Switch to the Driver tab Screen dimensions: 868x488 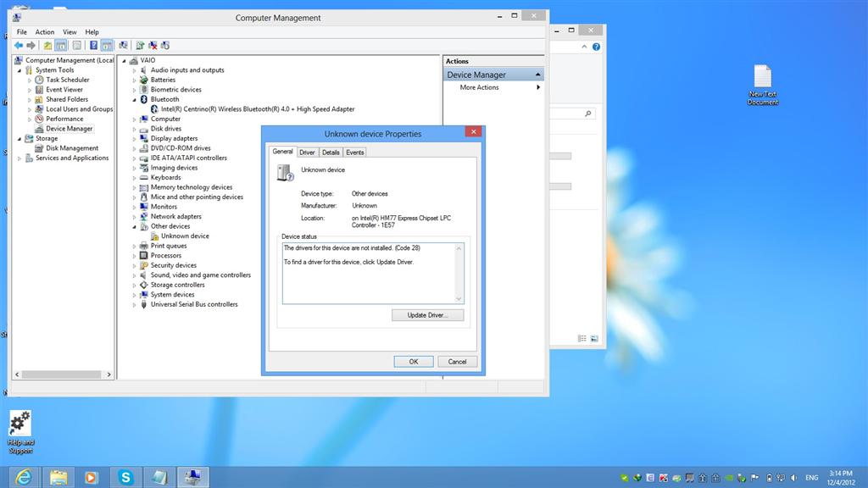point(307,152)
